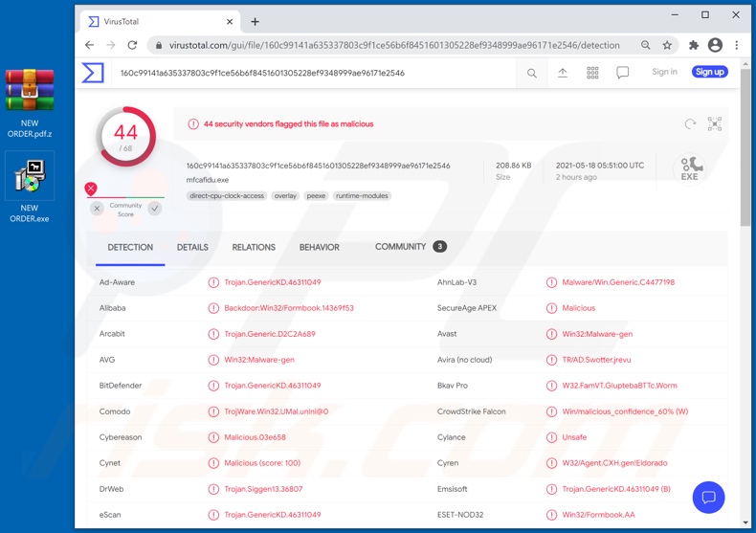Click the EXE file type icon
This screenshot has width=756, height=533.
[689, 168]
